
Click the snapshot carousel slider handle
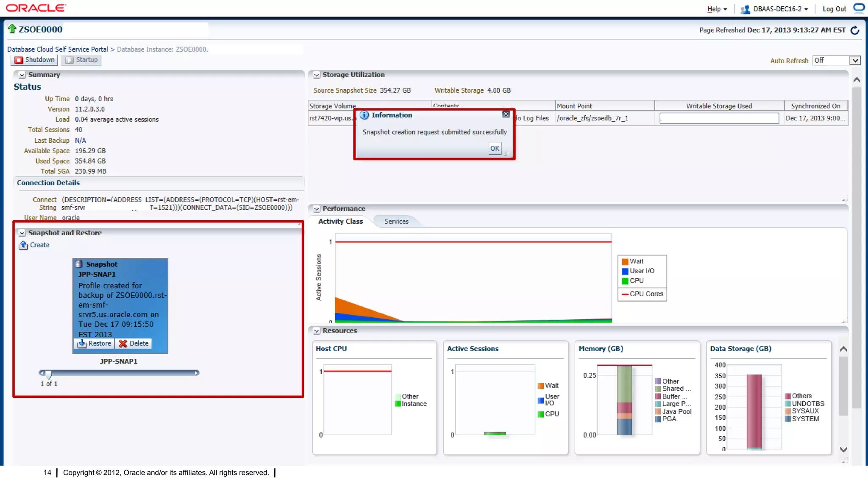(x=48, y=374)
